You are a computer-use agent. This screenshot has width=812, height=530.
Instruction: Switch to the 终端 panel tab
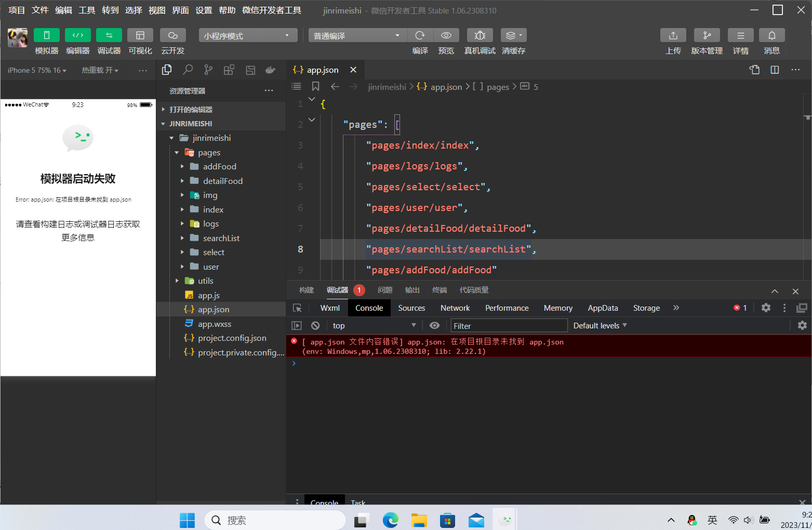tap(440, 290)
